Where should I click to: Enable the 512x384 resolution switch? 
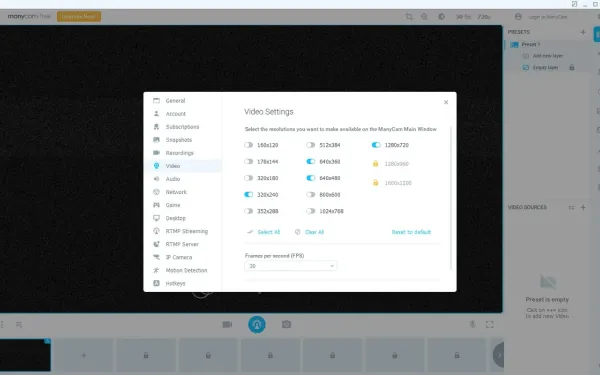coord(311,145)
